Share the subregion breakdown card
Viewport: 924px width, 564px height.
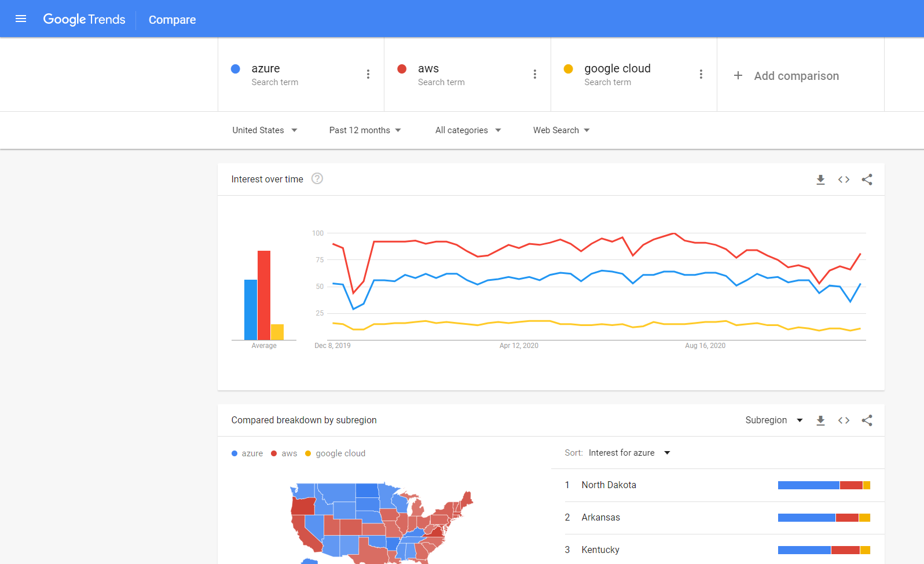867,420
